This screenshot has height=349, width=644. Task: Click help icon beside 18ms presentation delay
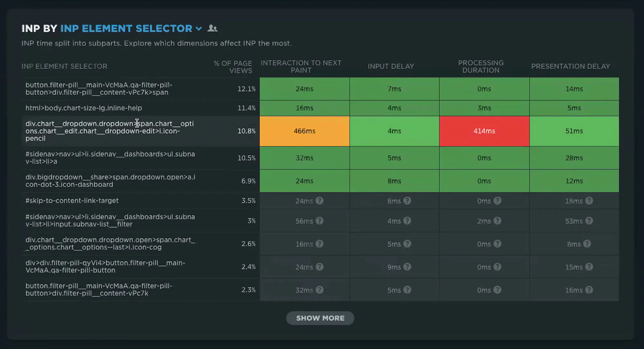tap(589, 201)
